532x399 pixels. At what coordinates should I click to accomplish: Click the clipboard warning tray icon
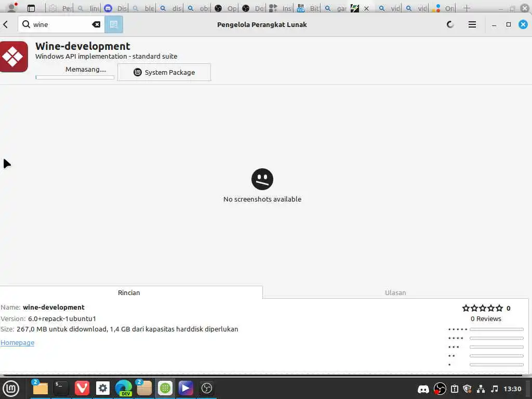click(455, 389)
